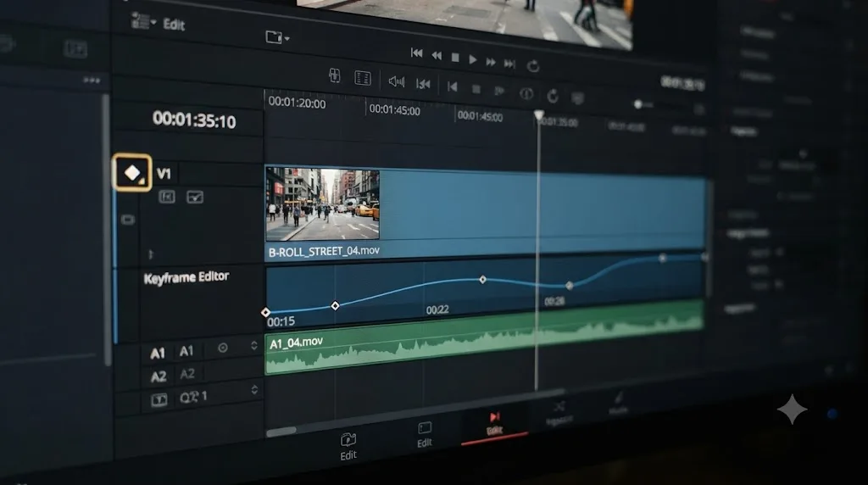
Task: Open the three-dot menu in the left panel
Action: (x=92, y=81)
